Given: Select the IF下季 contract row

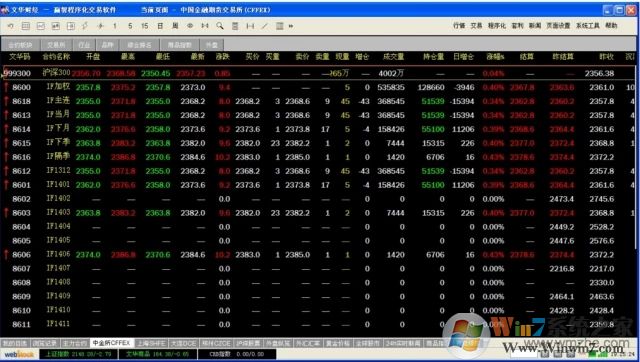Looking at the screenshot, I should (x=318, y=143).
